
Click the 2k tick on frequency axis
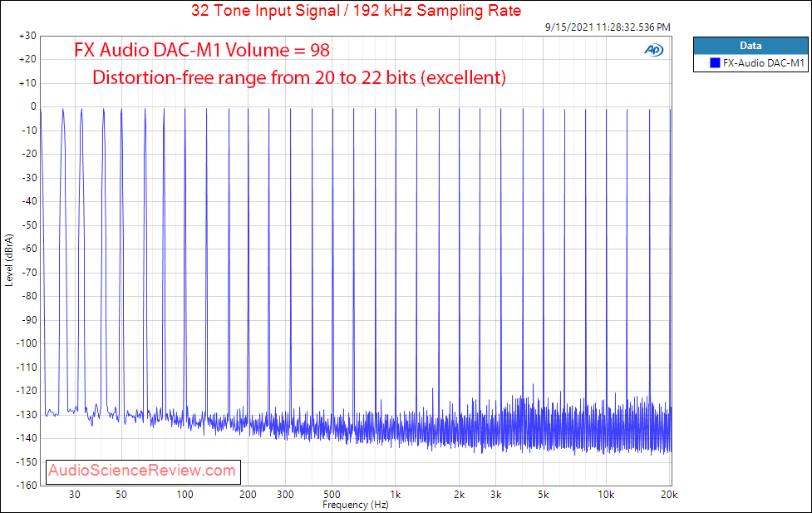(459, 495)
